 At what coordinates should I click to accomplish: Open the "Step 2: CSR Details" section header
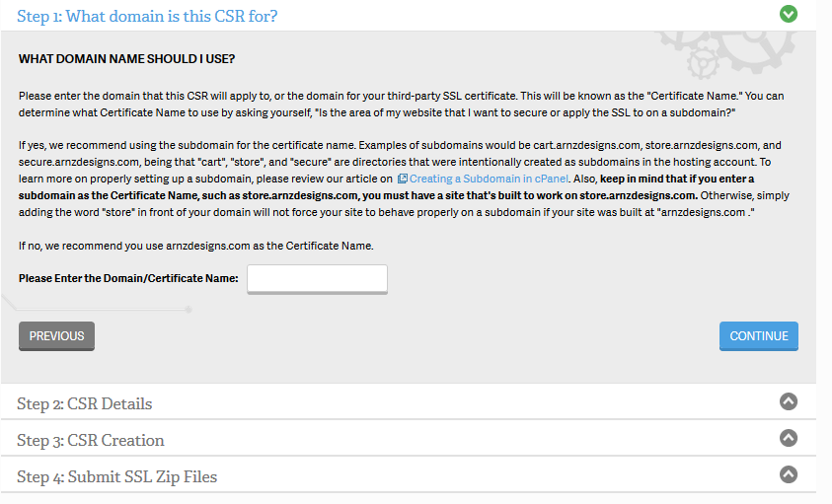point(85,403)
